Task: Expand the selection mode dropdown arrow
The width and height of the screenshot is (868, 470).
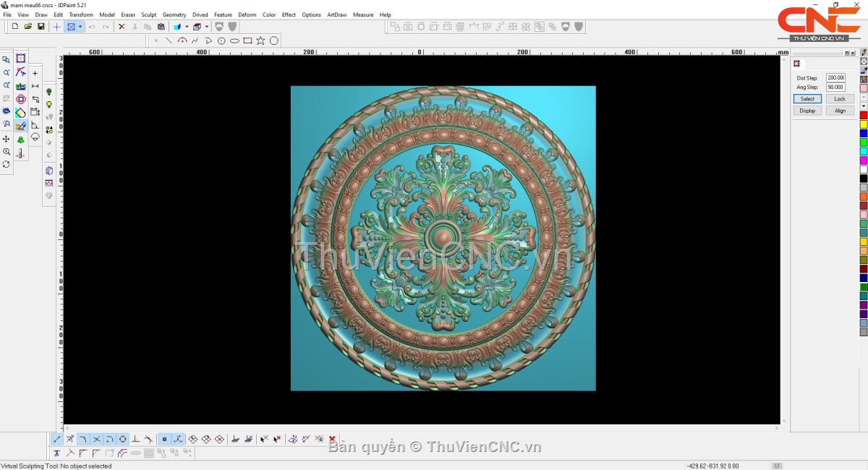Action: 80,27
